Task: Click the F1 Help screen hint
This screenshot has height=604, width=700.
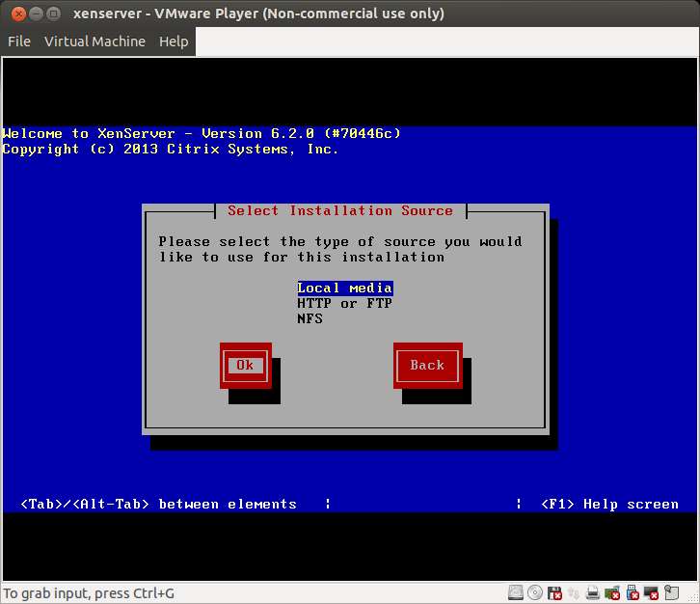Action: [x=609, y=504]
